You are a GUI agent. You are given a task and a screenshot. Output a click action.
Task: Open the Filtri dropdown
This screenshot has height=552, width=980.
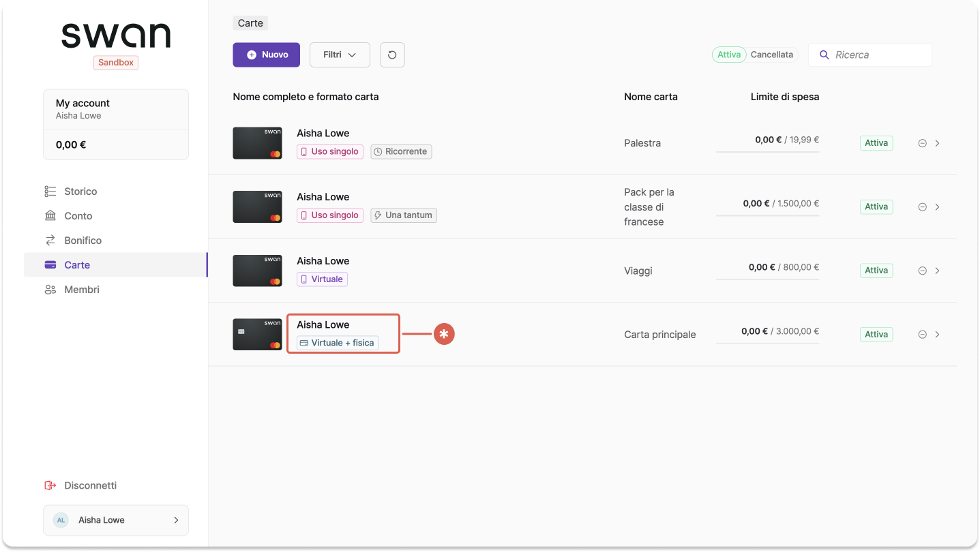(x=340, y=55)
